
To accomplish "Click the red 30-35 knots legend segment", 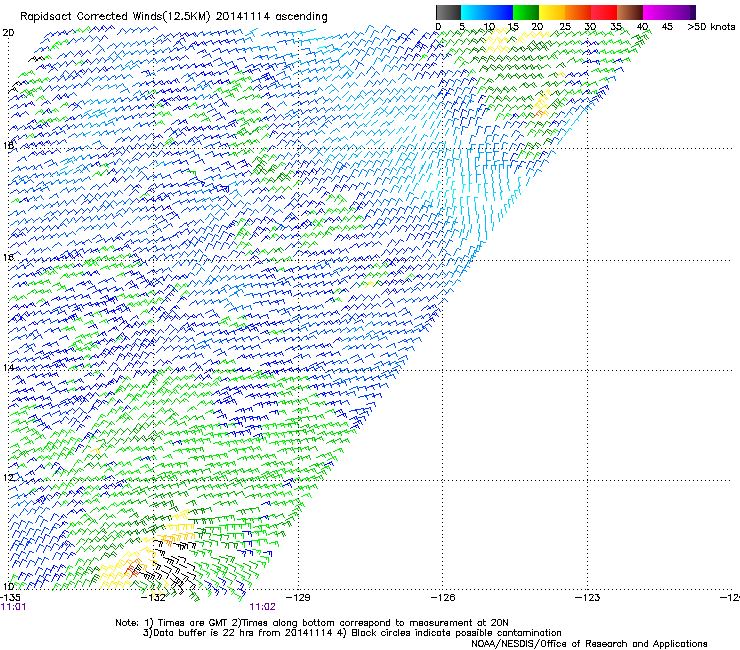I will (x=604, y=12).
